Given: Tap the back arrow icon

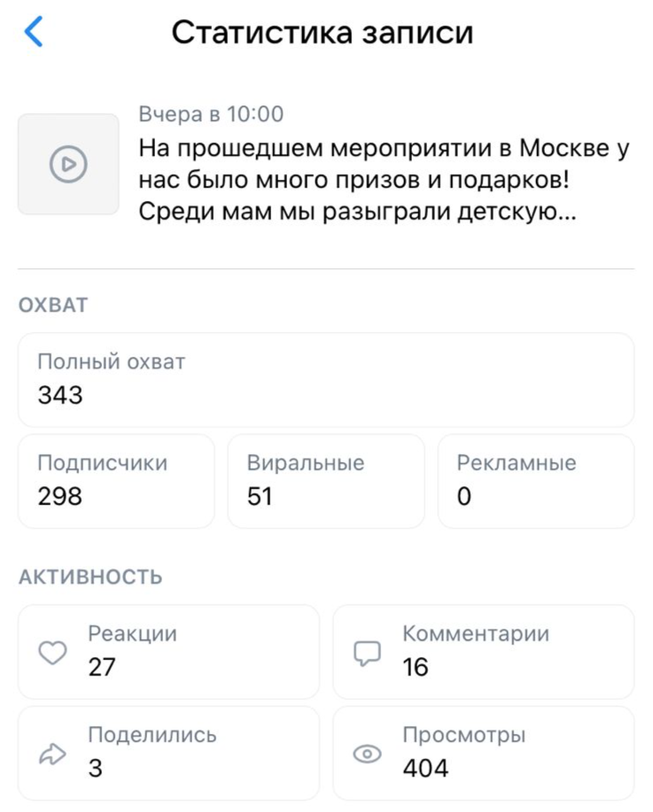Looking at the screenshot, I should [x=34, y=33].
